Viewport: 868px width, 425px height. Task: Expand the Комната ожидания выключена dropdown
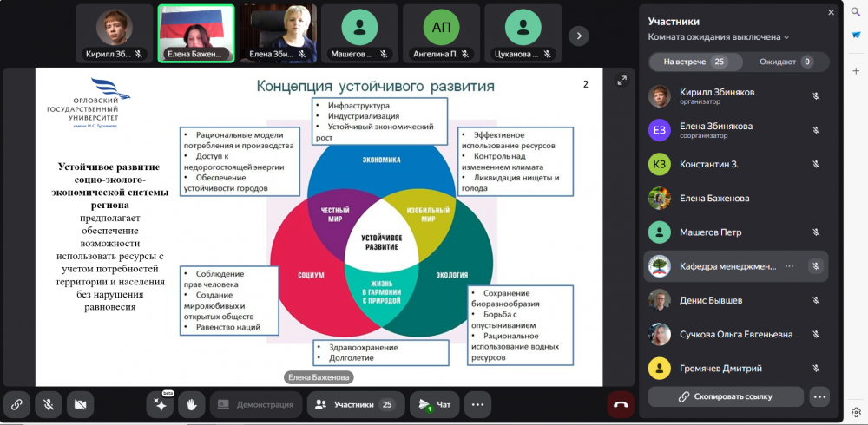tap(719, 37)
